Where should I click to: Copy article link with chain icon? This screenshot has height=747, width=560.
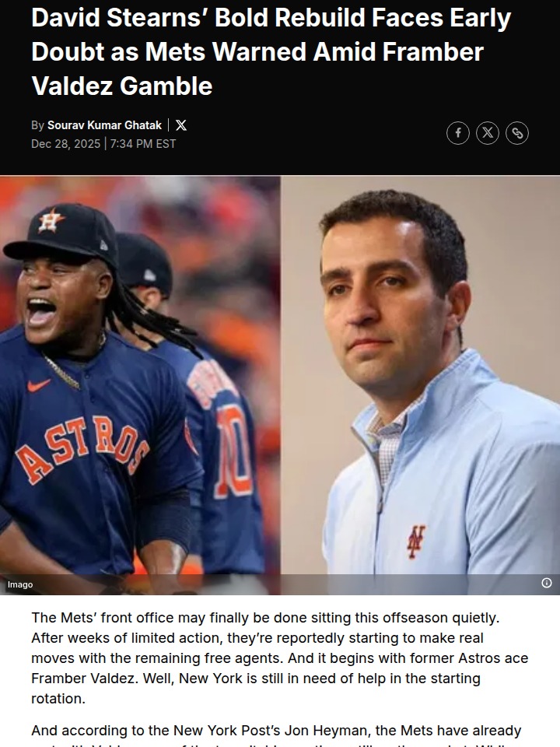click(x=517, y=133)
